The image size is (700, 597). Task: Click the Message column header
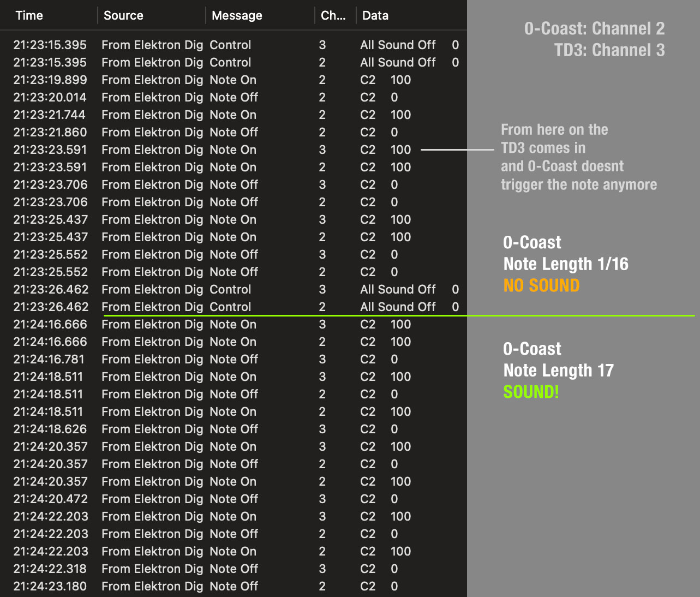coord(237,15)
